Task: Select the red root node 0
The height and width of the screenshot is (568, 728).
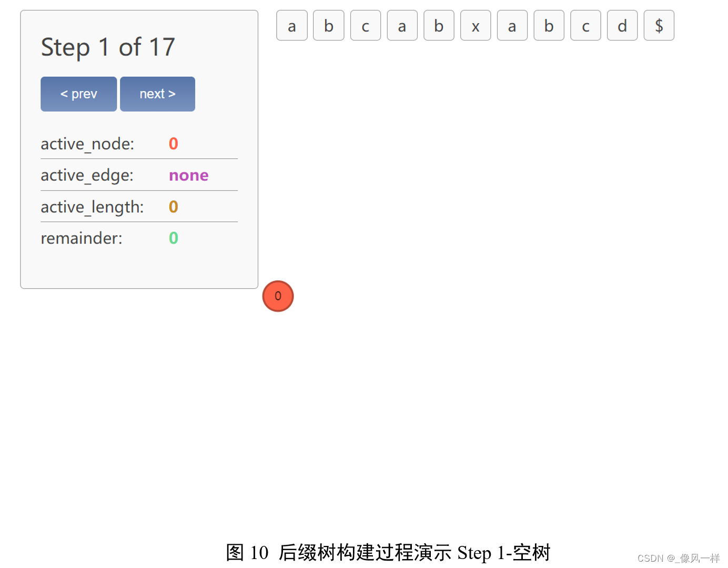Action: 278,296
